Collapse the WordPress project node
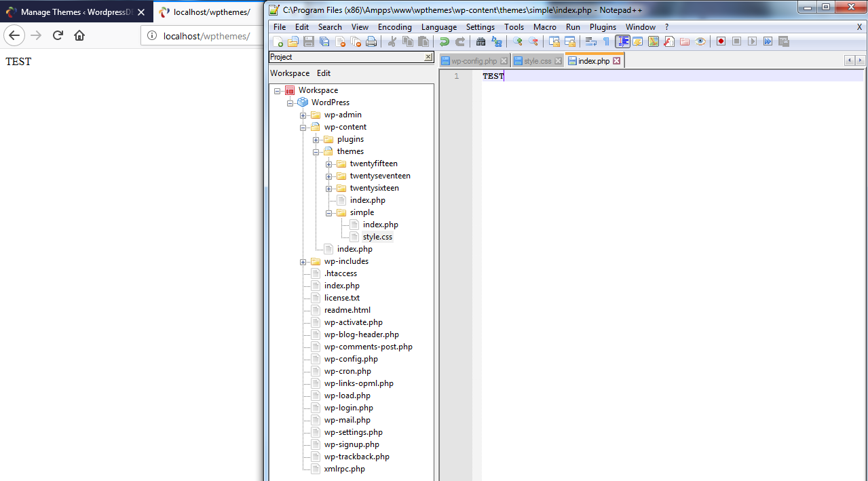Viewport: 868px width, 481px height. (x=290, y=102)
